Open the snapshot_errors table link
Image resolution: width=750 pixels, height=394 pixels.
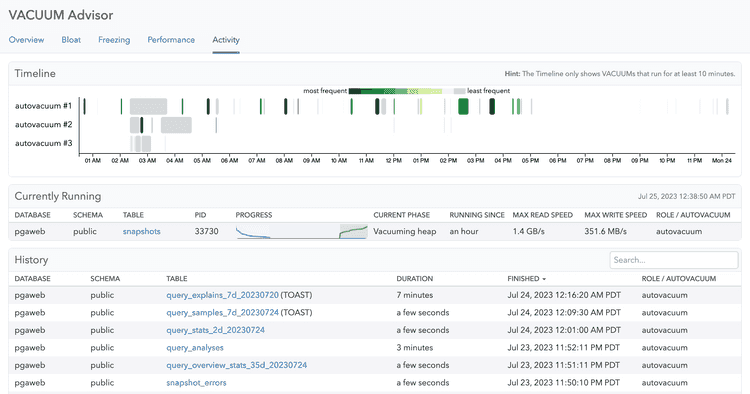pos(196,383)
